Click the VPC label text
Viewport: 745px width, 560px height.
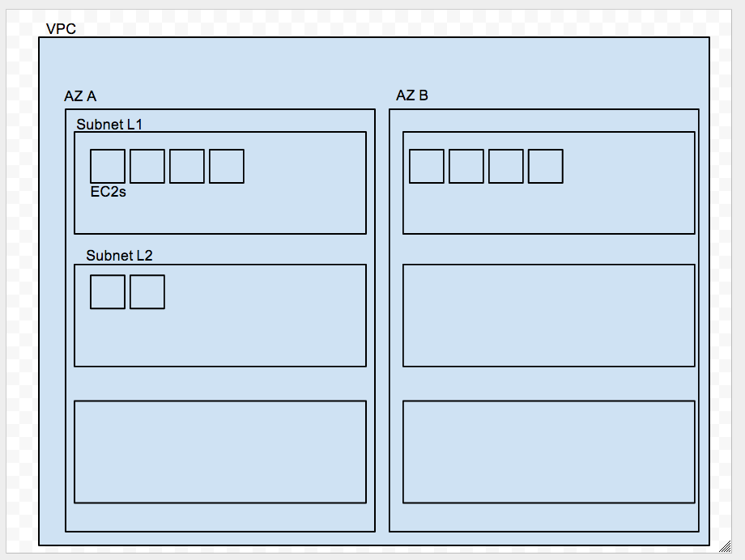point(61,28)
